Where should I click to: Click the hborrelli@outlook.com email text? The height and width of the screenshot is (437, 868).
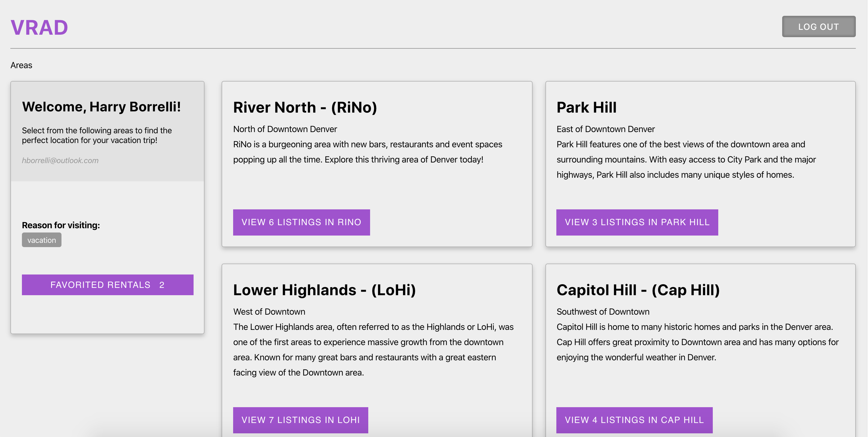click(60, 160)
